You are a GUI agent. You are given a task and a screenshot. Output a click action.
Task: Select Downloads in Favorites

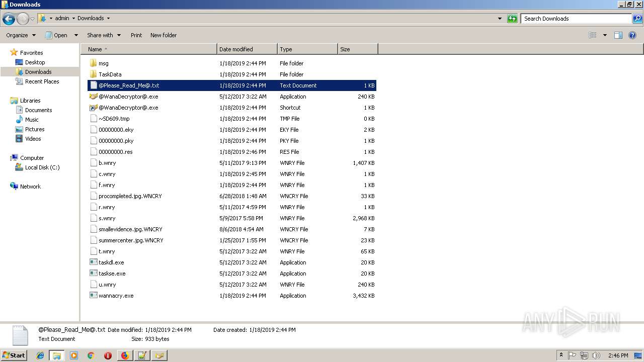pos(38,72)
